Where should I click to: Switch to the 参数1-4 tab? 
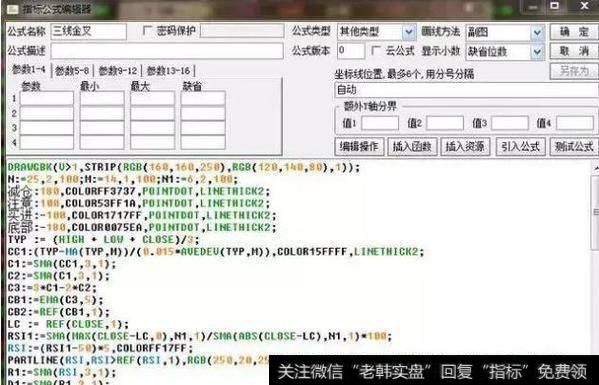click(29, 70)
